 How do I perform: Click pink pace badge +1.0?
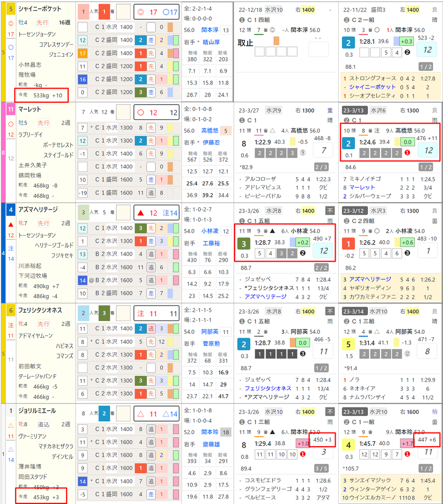click(302, 444)
